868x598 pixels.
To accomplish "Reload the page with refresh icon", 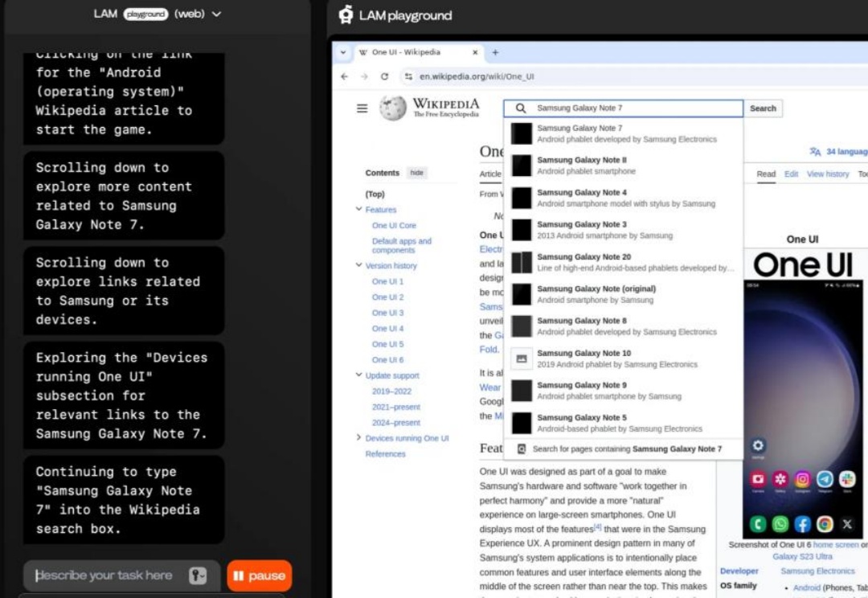I will point(385,76).
